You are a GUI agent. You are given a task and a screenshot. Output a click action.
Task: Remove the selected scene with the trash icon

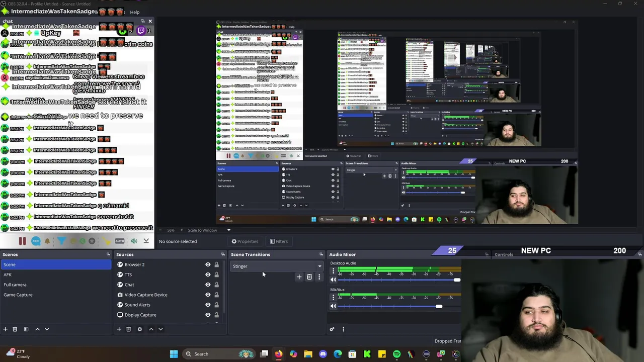click(15, 329)
